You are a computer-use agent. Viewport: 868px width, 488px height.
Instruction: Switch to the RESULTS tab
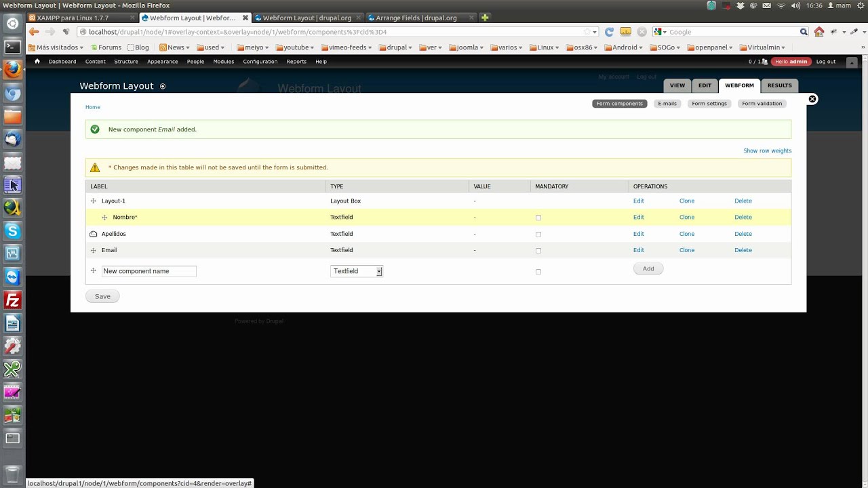[779, 85]
